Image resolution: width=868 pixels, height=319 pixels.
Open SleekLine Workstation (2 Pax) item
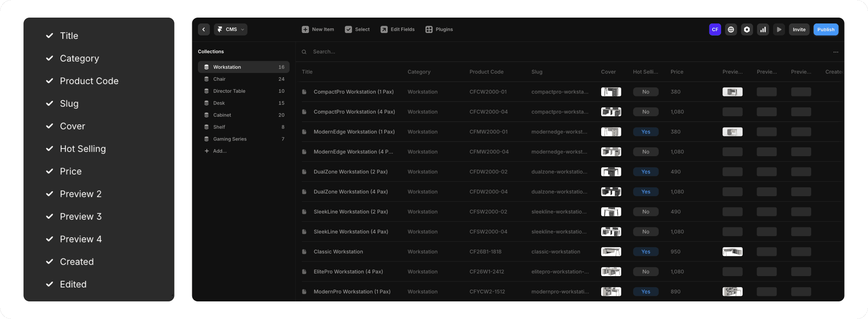pyautogui.click(x=351, y=212)
